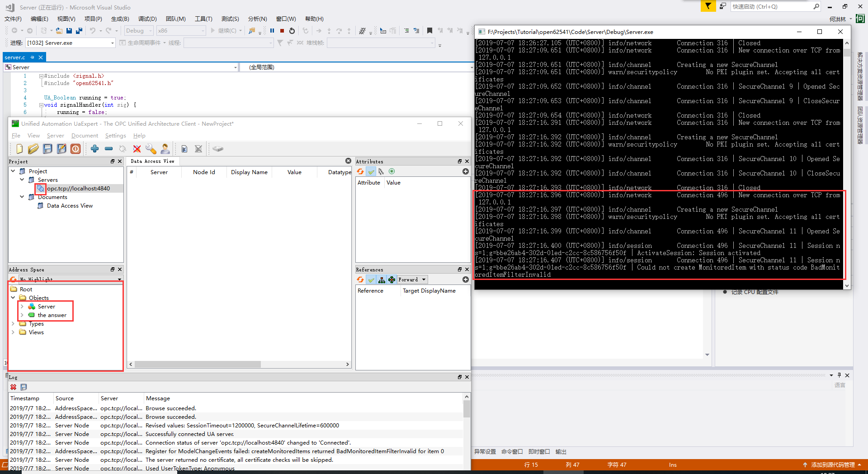868x474 pixels.
Task: Toggle the green checkmark in References panel
Action: [x=371, y=280]
